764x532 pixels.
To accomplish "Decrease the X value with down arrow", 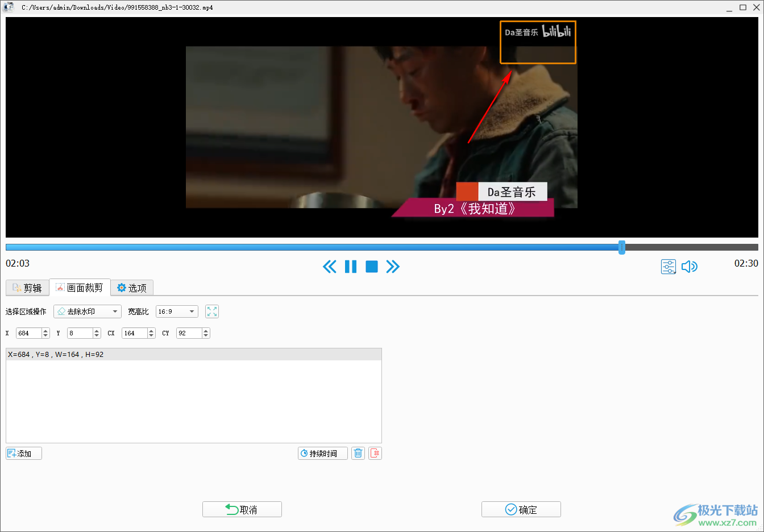I will [x=45, y=336].
